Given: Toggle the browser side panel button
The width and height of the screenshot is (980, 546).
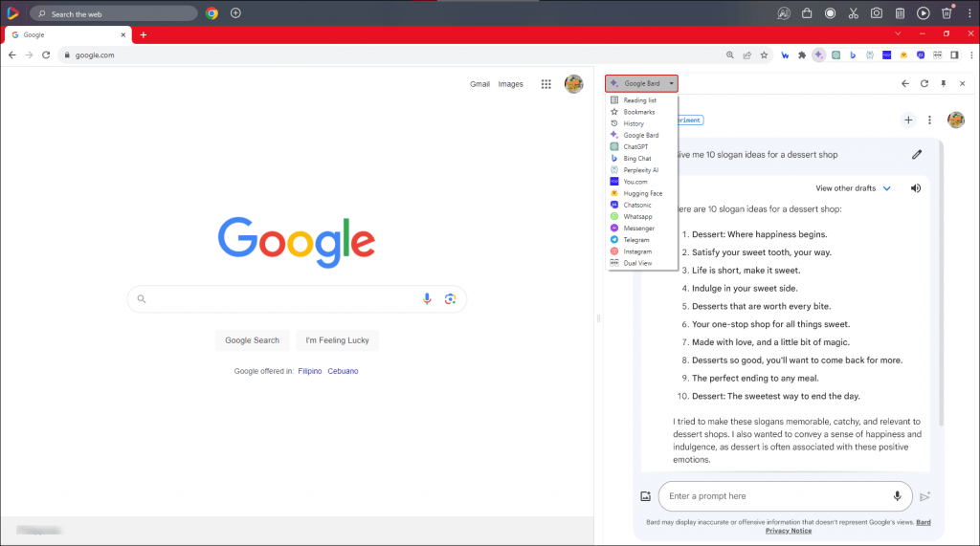Looking at the screenshot, I should (x=954, y=55).
